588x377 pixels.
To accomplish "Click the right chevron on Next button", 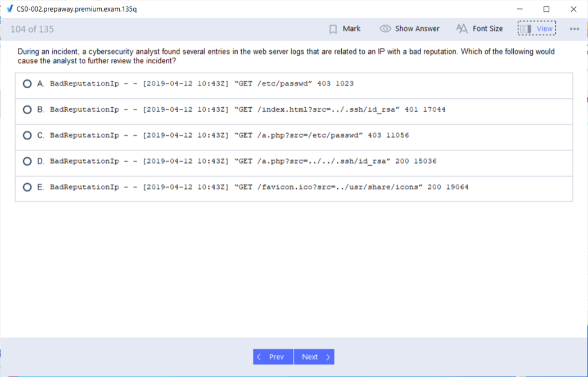I will [328, 357].
